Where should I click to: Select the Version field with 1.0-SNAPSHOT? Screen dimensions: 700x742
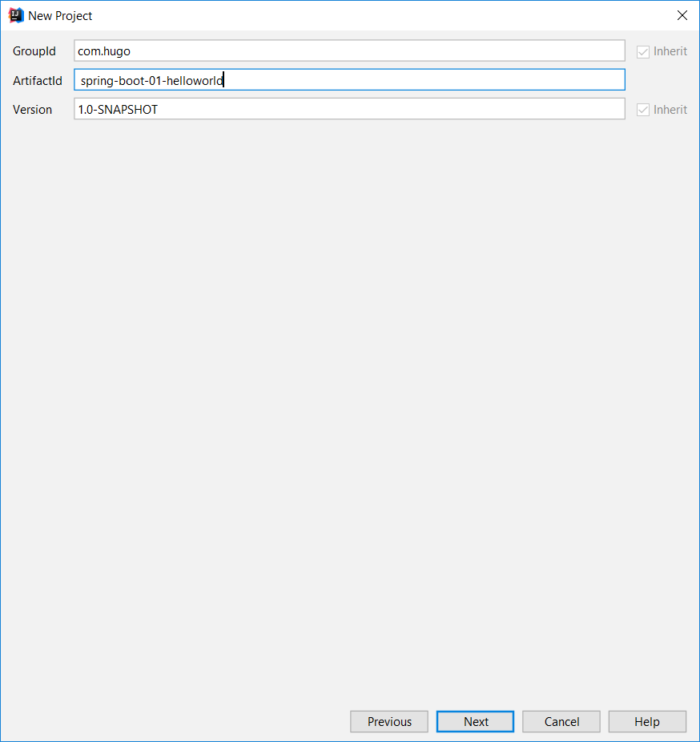point(348,110)
